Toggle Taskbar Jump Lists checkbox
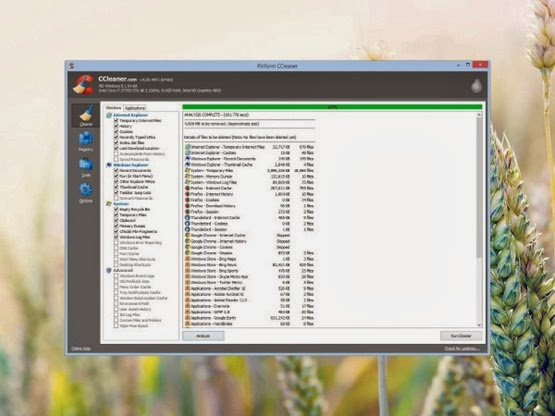Viewport: 555px width, 416px height. tap(116, 193)
